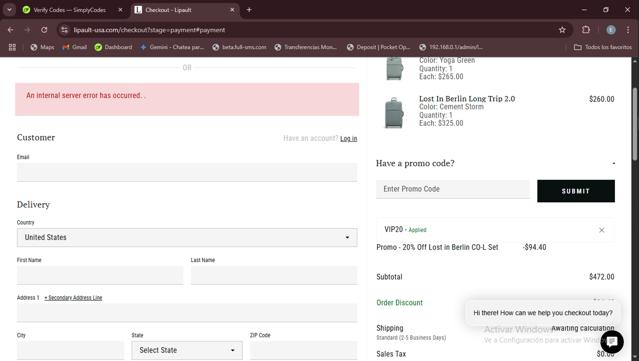639x361 pixels.
Task: Add a Secondary Address Line
Action: coord(73,298)
